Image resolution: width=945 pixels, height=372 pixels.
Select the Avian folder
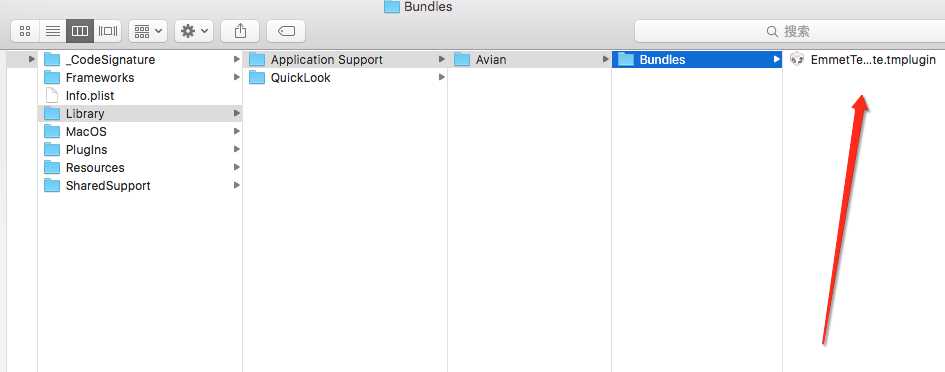point(530,60)
